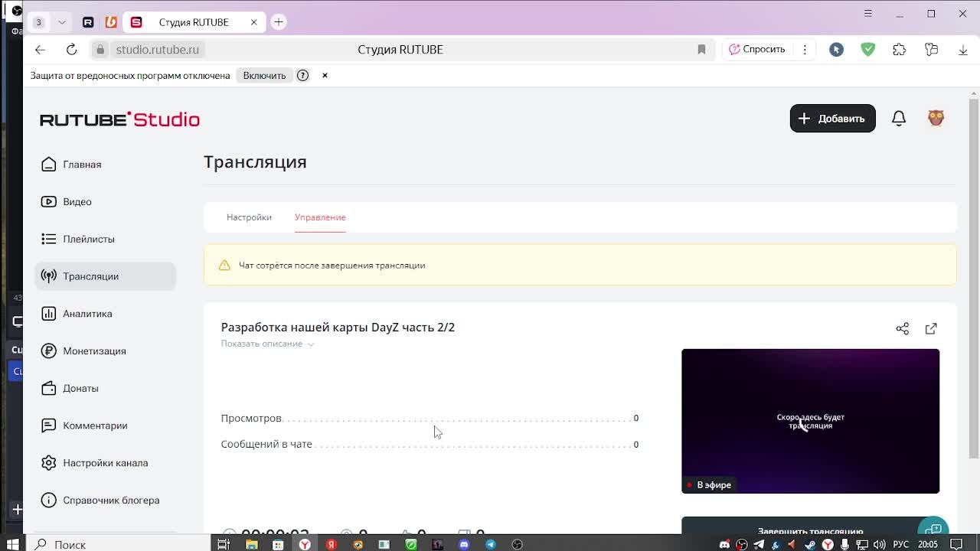This screenshot has width=980, height=551.
Task: Expand Показать описание
Action: 267,344
